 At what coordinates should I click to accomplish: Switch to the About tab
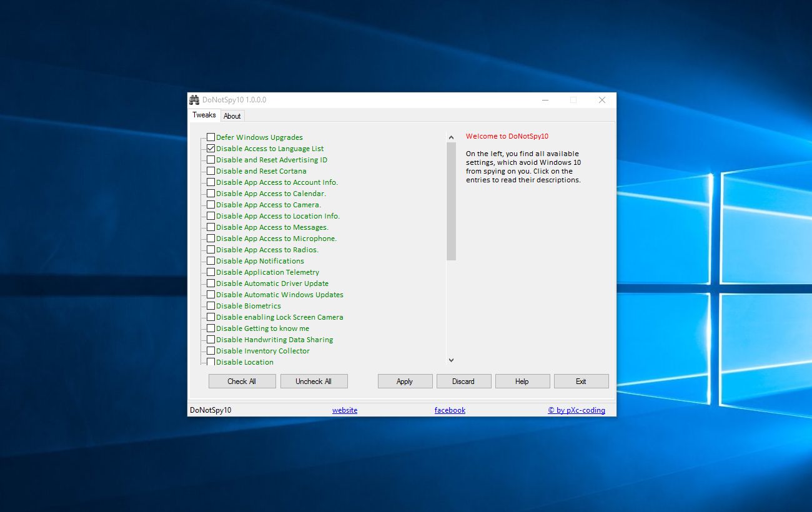(232, 116)
